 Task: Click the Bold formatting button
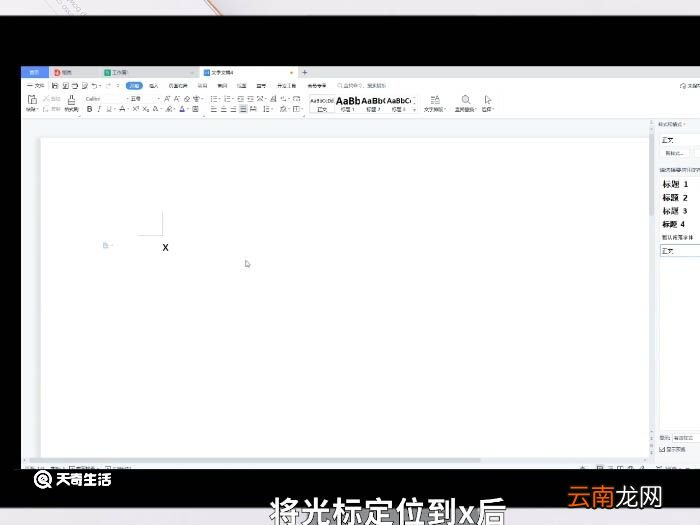pos(89,109)
